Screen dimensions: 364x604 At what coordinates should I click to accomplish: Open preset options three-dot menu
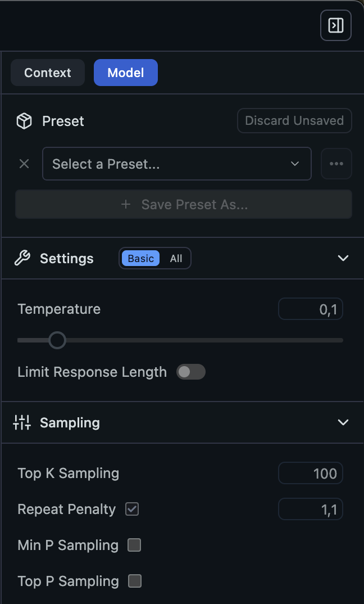coord(336,164)
